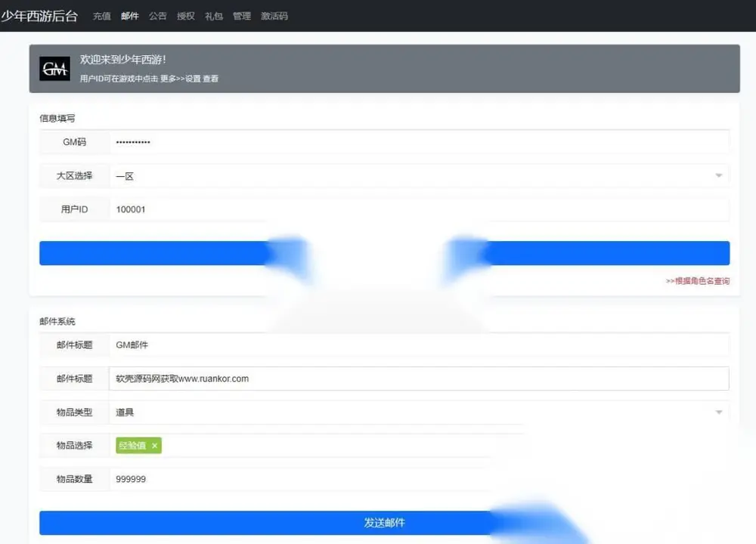Expand the 物品类型 dropdown arrow
The width and height of the screenshot is (756, 544).
(718, 412)
